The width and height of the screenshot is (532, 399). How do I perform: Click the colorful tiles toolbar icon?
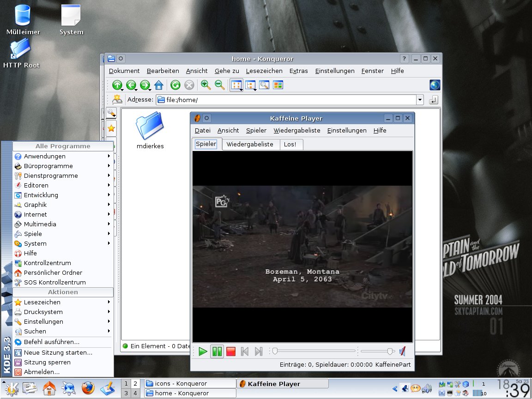click(278, 85)
